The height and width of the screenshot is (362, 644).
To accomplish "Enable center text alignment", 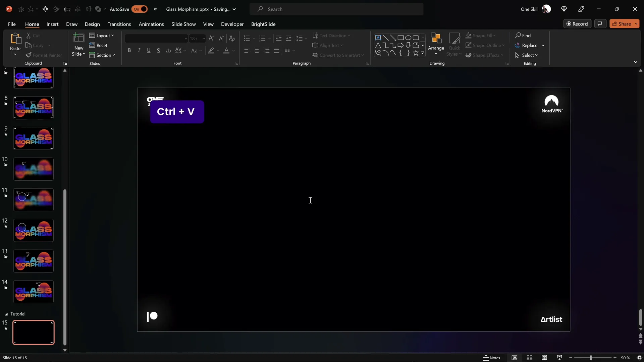I will 257,50.
